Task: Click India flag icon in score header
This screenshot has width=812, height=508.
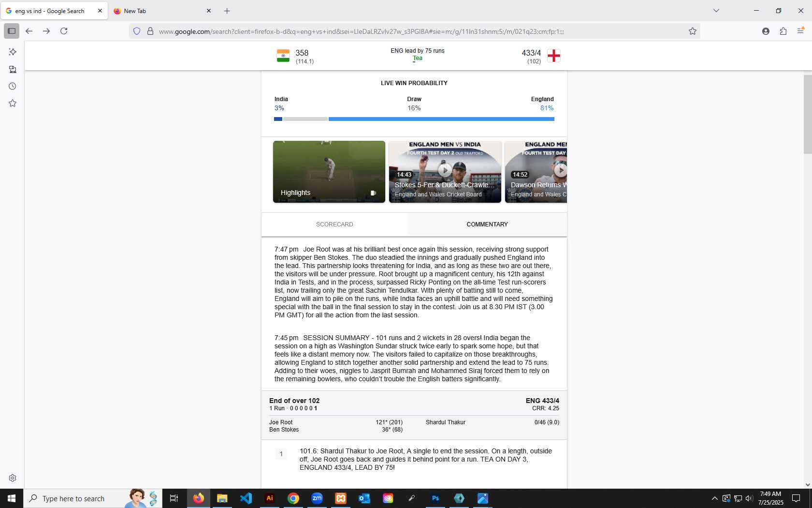Action: tap(283, 56)
